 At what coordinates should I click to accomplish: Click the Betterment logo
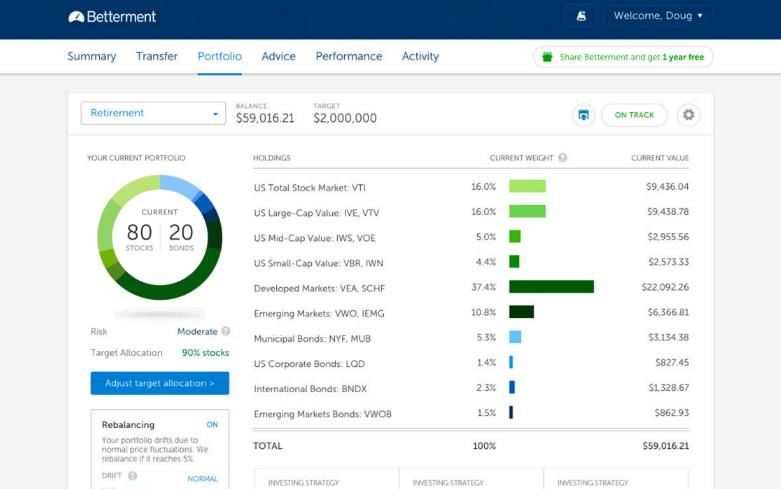[x=112, y=17]
